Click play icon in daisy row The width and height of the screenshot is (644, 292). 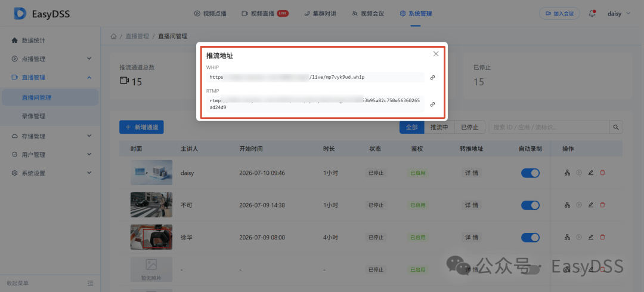579,173
